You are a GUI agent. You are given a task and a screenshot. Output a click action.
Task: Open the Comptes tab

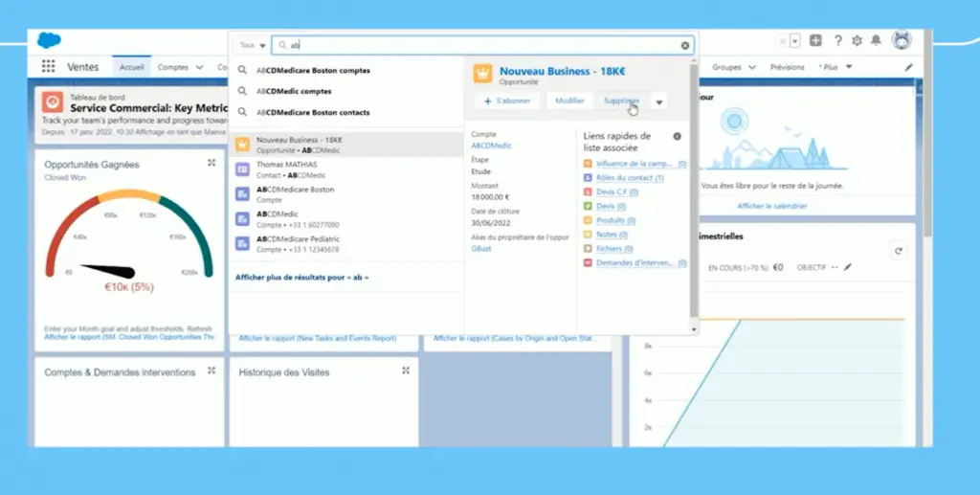173,67
